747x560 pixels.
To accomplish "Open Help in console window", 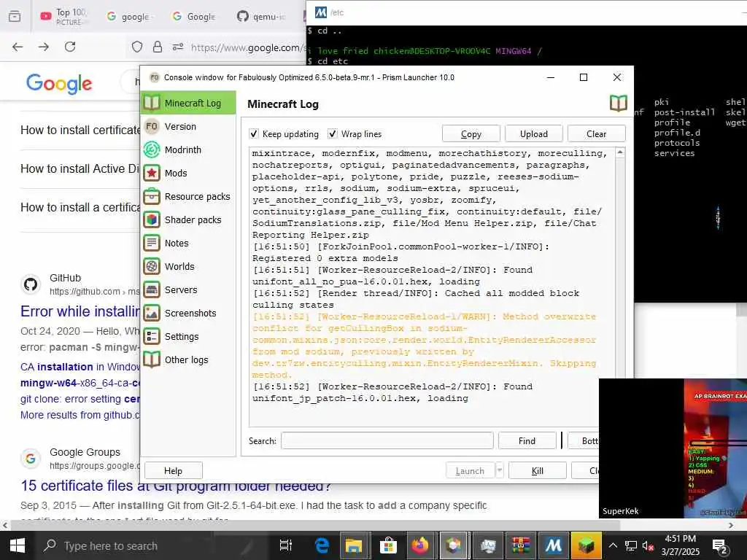I will point(174,470).
